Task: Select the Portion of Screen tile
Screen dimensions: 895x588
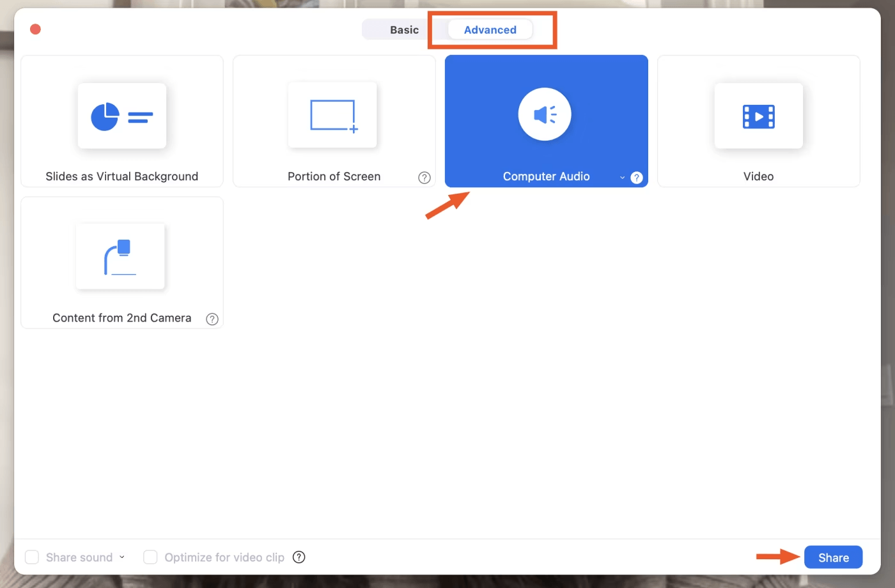Action: point(333,121)
